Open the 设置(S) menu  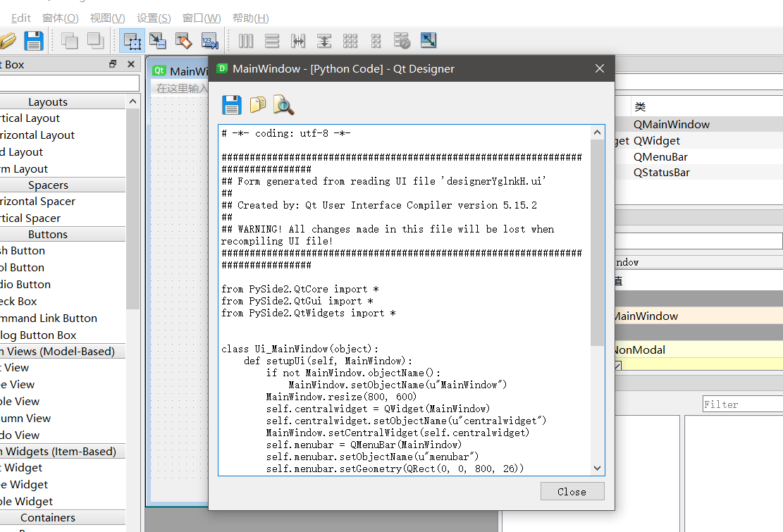[154, 18]
